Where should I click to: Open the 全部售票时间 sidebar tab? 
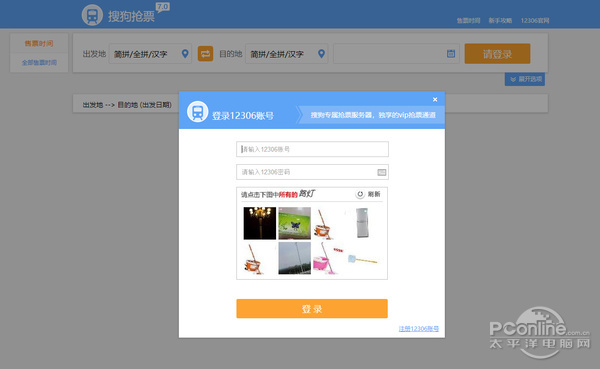click(x=39, y=62)
